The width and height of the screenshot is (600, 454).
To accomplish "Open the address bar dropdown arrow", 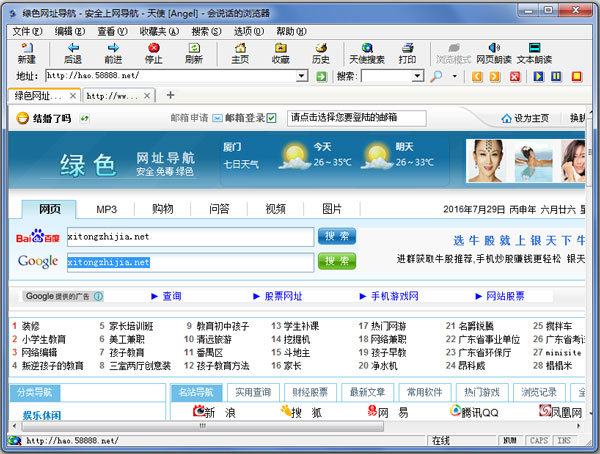I will pyautogui.click(x=302, y=76).
